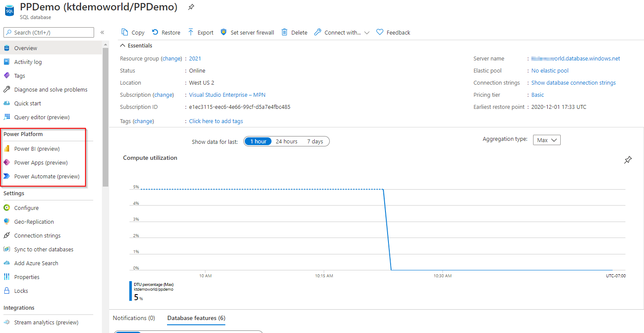Image resolution: width=644 pixels, height=333 pixels.
Task: Click the Sync to other databases icon
Action: coord(6,249)
